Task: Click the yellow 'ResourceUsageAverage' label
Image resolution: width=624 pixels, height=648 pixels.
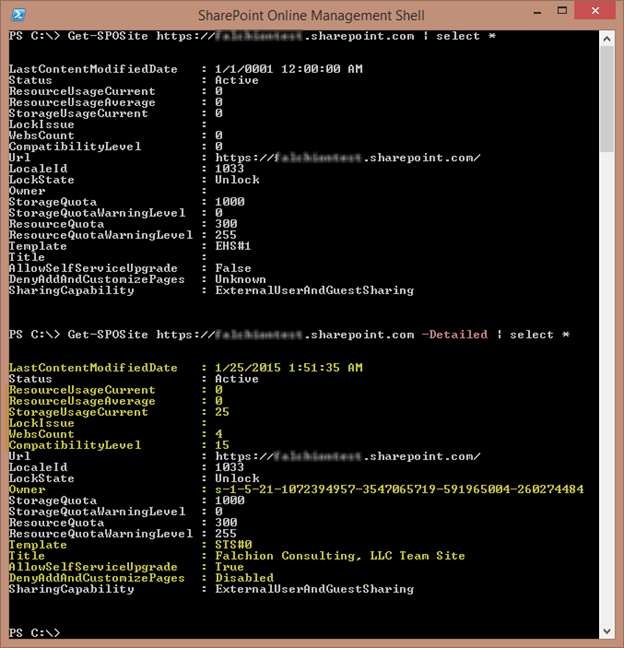Action: (x=82, y=401)
